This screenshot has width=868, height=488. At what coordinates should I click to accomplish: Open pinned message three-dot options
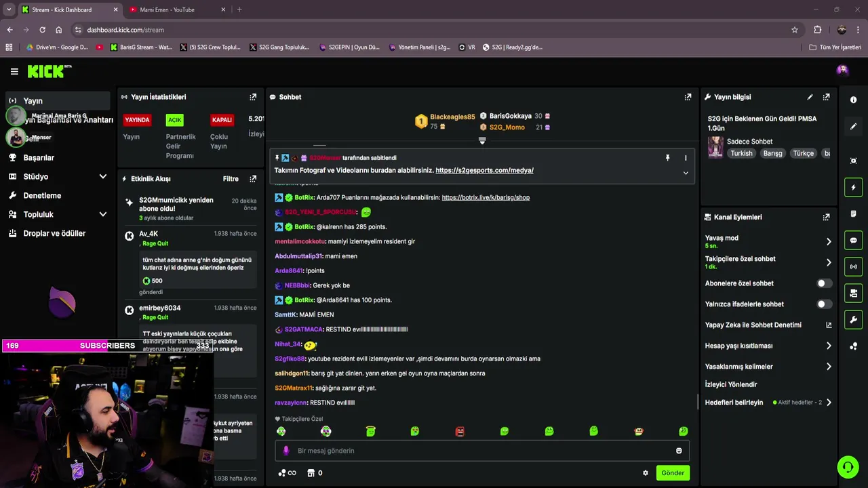686,158
